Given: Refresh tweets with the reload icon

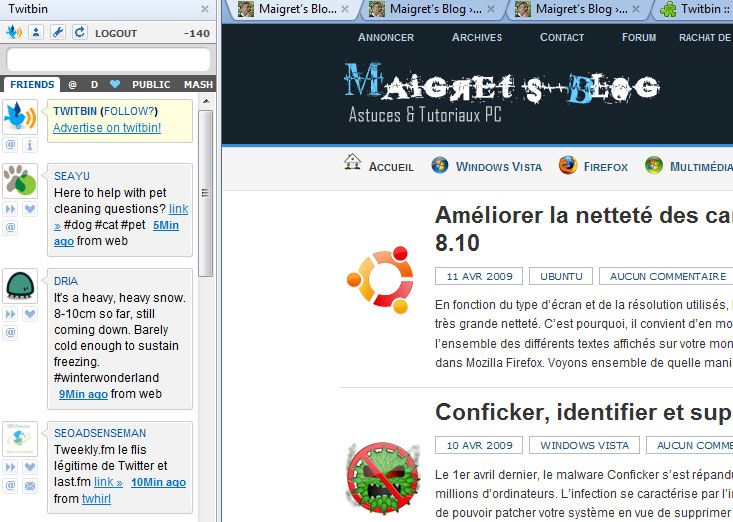Looking at the screenshot, I should (x=80, y=32).
